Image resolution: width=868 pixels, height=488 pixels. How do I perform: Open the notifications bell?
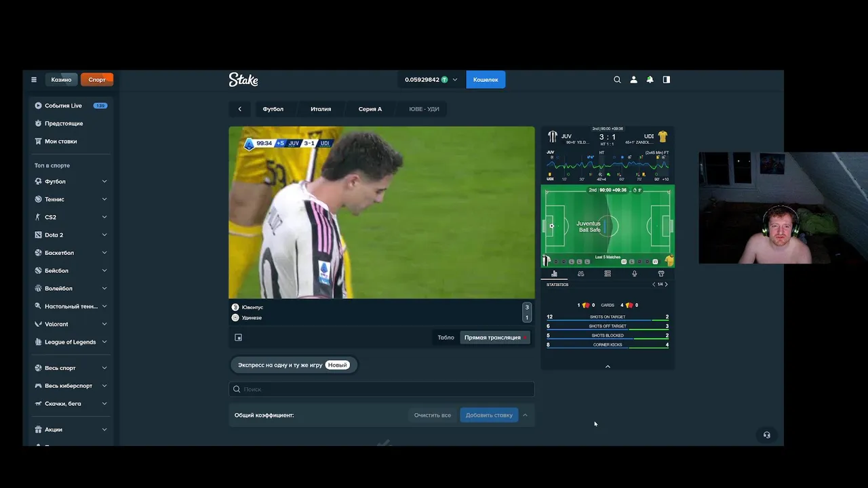tap(650, 79)
